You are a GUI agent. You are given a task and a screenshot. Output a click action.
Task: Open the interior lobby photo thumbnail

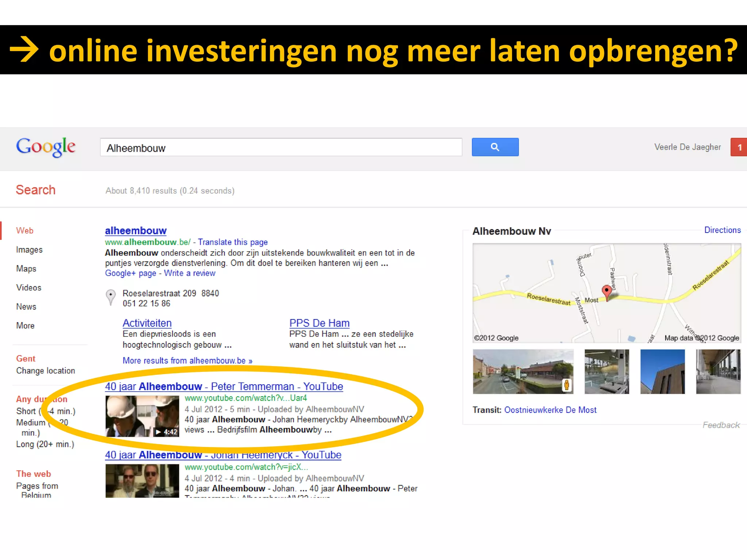(607, 372)
